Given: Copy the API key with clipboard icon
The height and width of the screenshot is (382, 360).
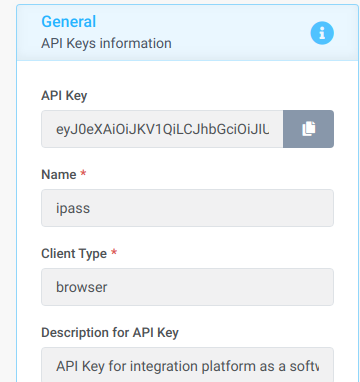Looking at the screenshot, I should pyautogui.click(x=309, y=129).
